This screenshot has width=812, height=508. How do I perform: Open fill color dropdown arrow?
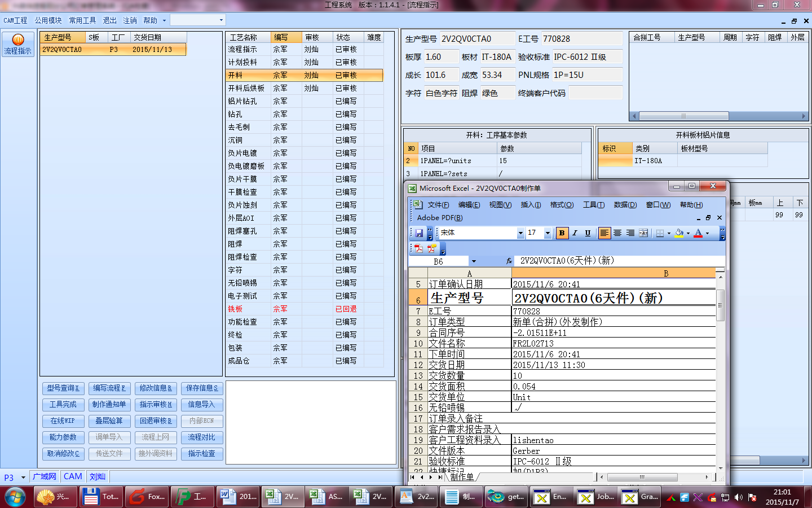point(688,233)
